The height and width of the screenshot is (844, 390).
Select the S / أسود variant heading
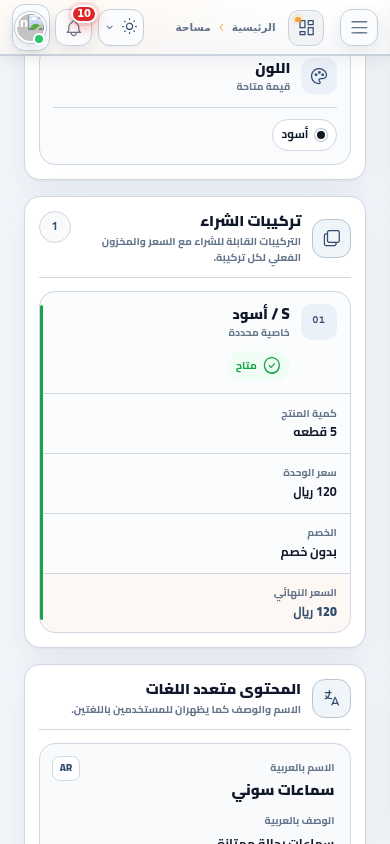(x=261, y=314)
